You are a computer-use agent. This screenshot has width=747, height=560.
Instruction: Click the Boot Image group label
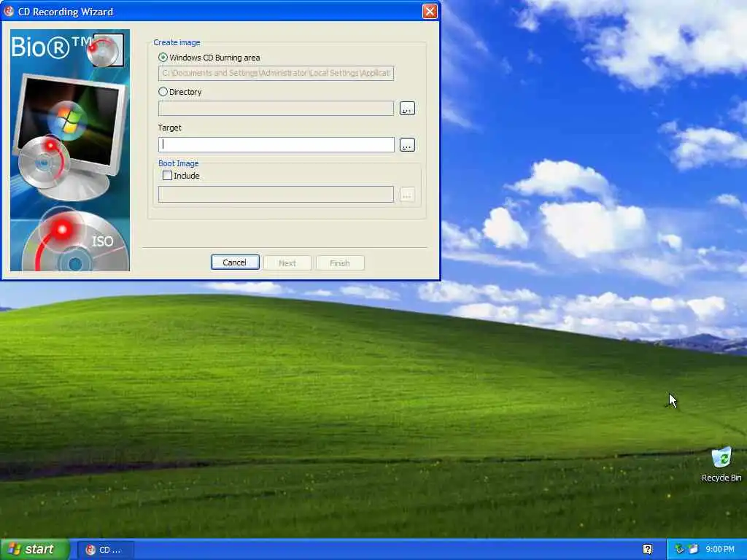click(x=178, y=163)
